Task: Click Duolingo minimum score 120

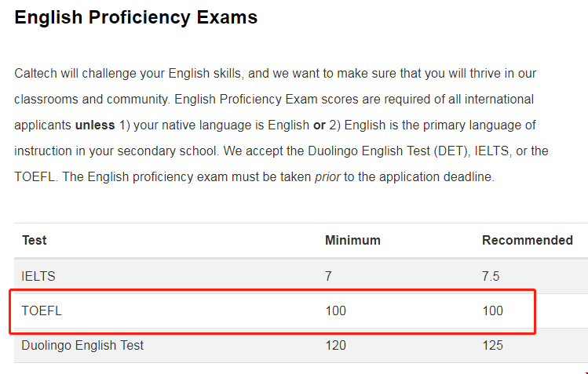Action: coord(335,345)
